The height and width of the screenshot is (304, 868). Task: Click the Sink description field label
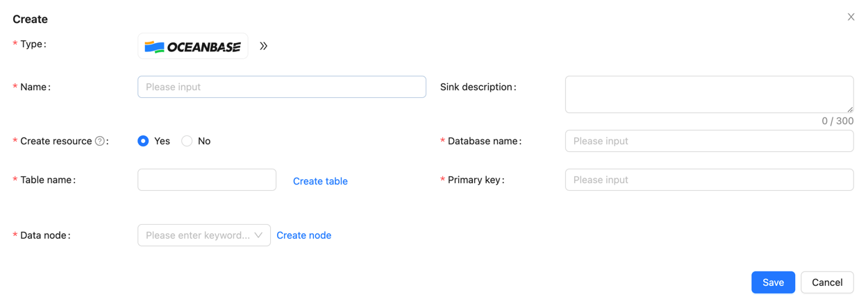[477, 87]
